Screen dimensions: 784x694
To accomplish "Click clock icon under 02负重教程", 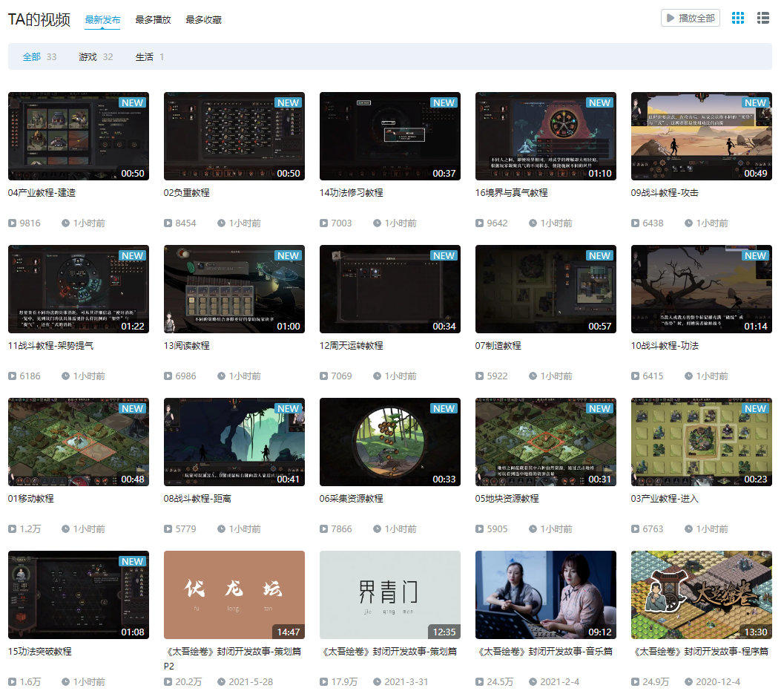I will tap(221, 223).
